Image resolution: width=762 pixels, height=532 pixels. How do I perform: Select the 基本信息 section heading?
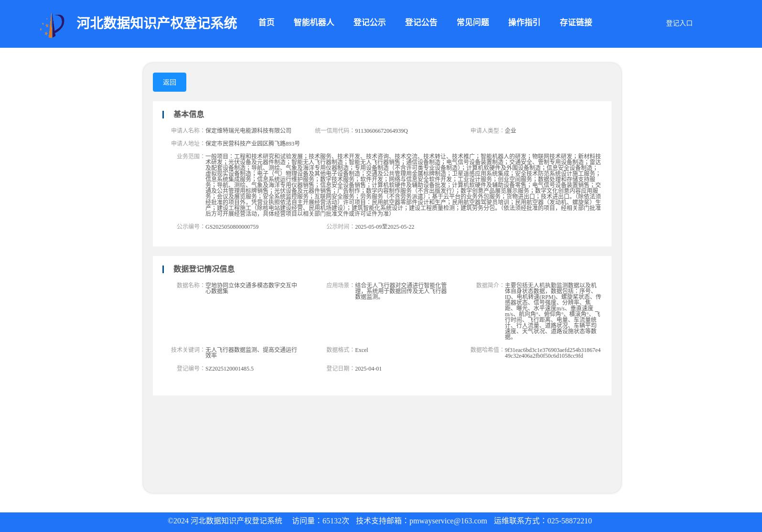pos(189,114)
